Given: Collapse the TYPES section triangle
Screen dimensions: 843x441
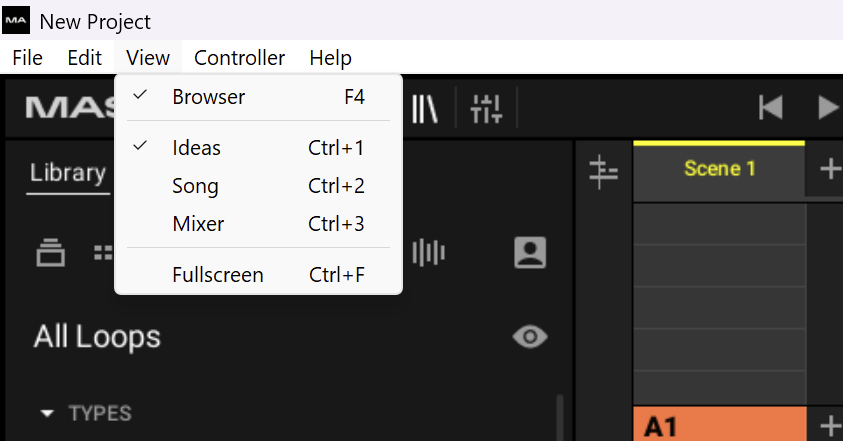Looking at the screenshot, I should 47,413.
